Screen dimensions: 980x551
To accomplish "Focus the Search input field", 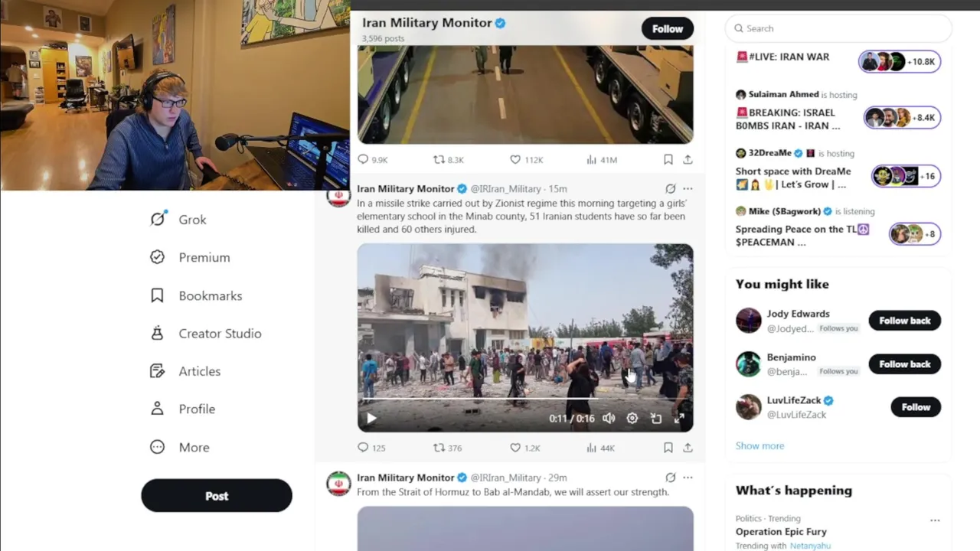I will (838, 28).
